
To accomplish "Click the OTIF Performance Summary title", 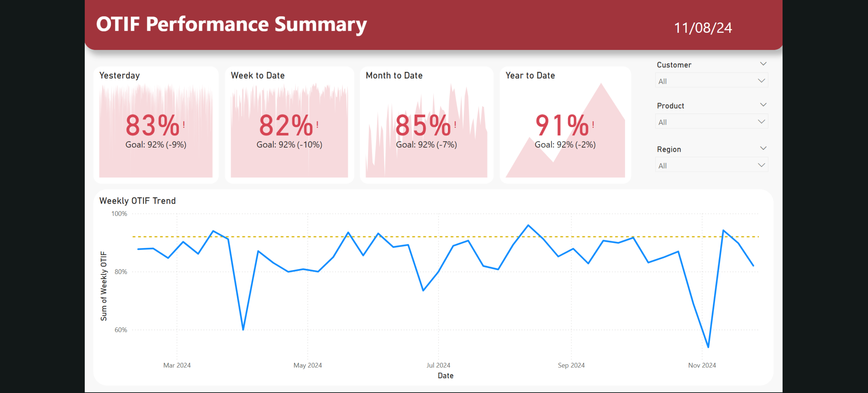I will pyautogui.click(x=231, y=25).
